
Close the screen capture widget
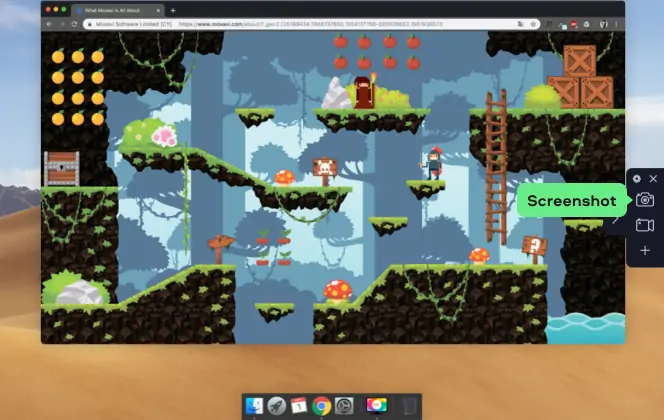tap(653, 179)
